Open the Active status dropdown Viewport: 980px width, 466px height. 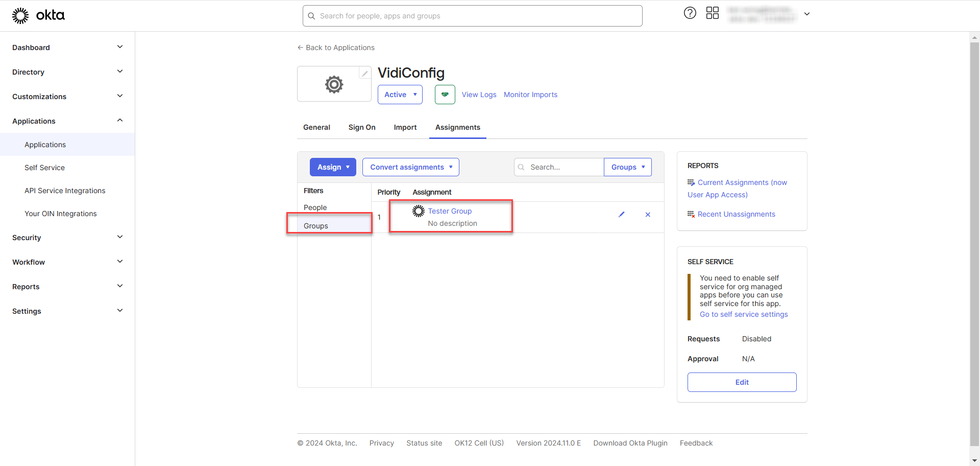click(x=400, y=95)
